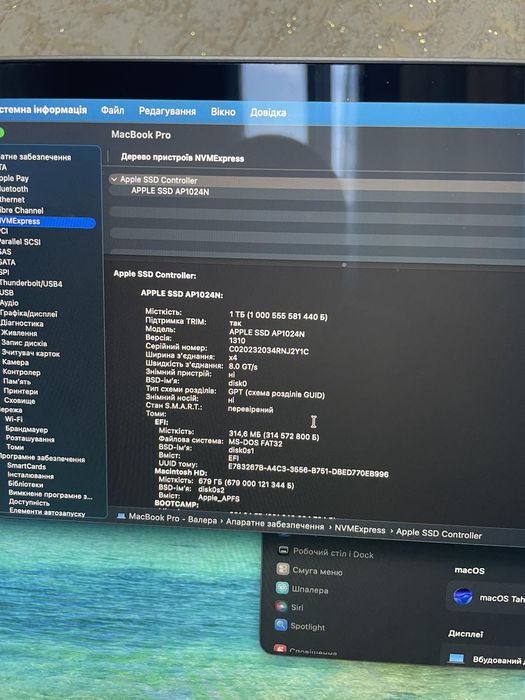Viewport: 525px width, 700px height.
Task: Select Apple Pay in the sidebar
Action: pos(14,178)
